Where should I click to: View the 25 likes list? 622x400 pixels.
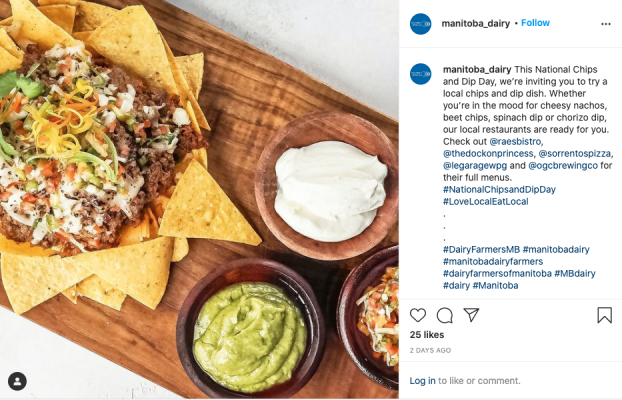click(x=427, y=335)
